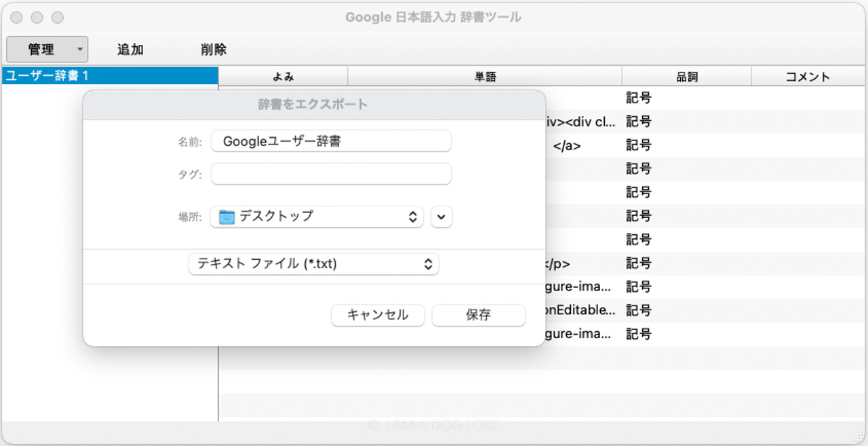Select the word cell ending with </a>

pos(583,145)
